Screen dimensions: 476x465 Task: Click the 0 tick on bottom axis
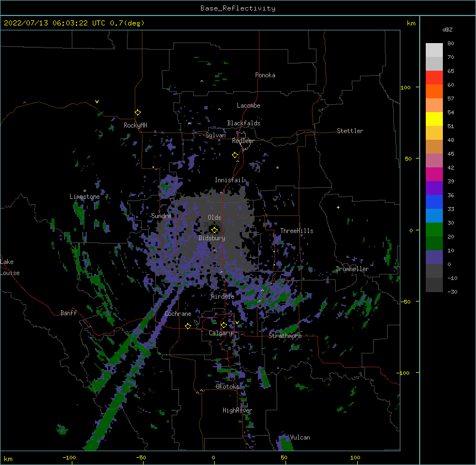[213, 458]
